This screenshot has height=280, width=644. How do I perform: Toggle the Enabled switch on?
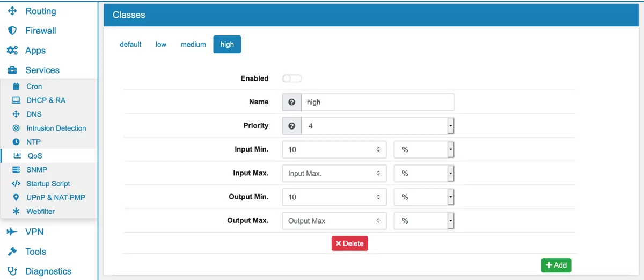(x=292, y=78)
